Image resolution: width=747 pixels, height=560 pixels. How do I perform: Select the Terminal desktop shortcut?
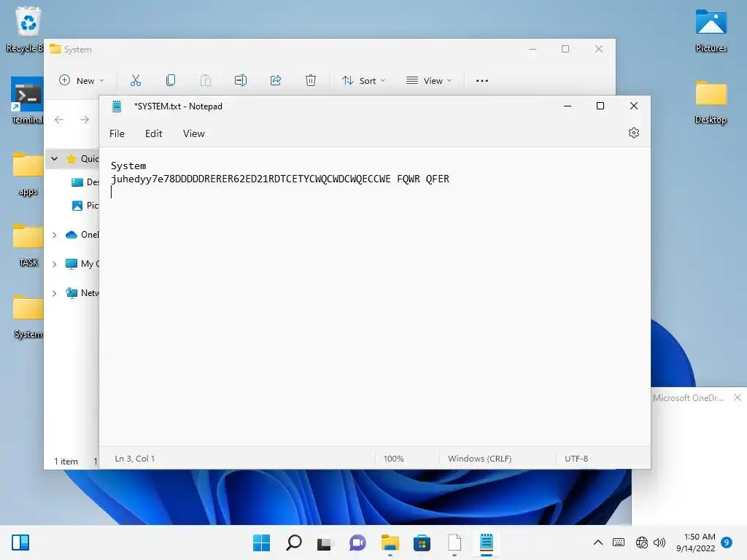27,101
